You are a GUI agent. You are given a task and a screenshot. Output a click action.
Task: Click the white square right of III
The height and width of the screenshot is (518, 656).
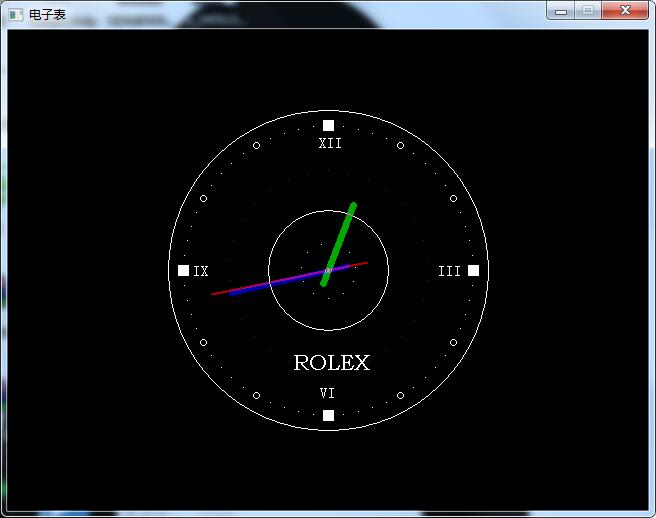point(473,271)
